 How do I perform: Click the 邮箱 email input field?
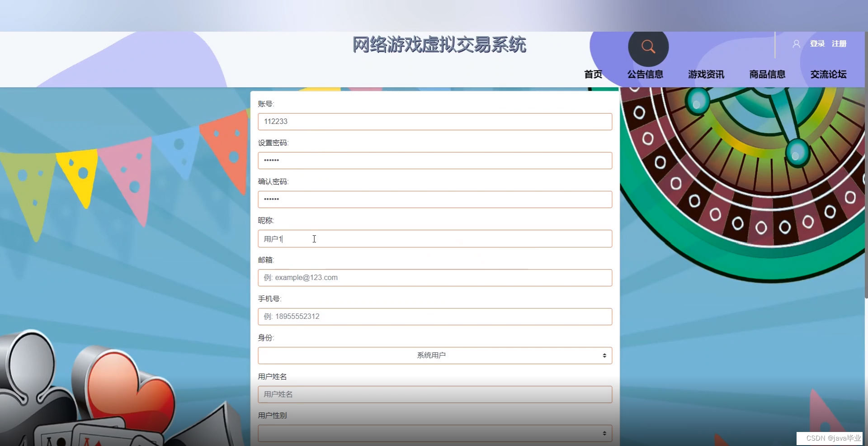pos(435,278)
